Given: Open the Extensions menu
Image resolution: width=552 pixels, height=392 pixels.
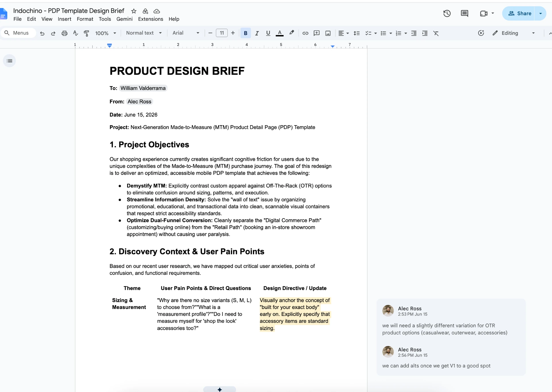Looking at the screenshot, I should click(151, 19).
